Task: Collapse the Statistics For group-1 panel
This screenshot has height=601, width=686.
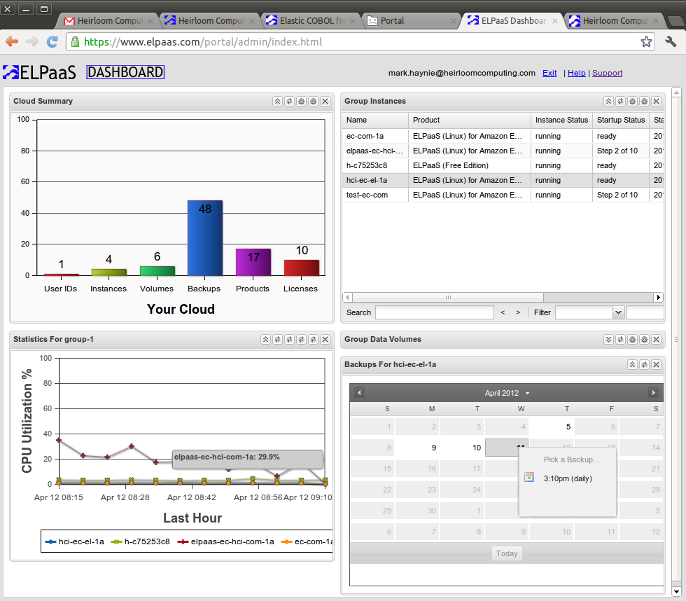Action: 266,339
